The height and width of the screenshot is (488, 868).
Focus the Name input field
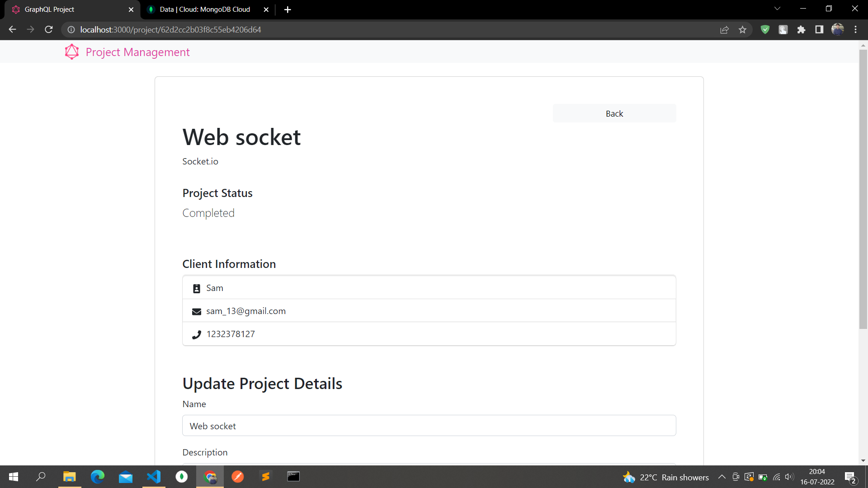click(x=429, y=426)
